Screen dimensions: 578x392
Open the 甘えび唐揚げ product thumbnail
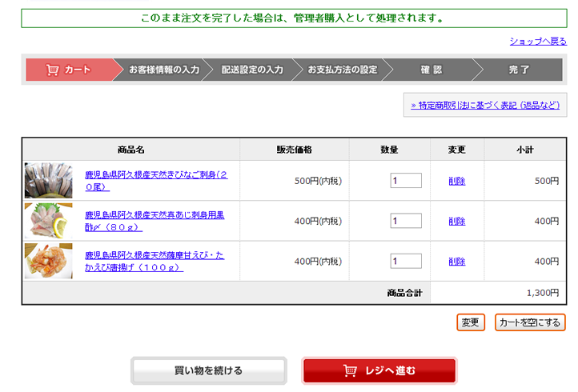[x=48, y=261]
